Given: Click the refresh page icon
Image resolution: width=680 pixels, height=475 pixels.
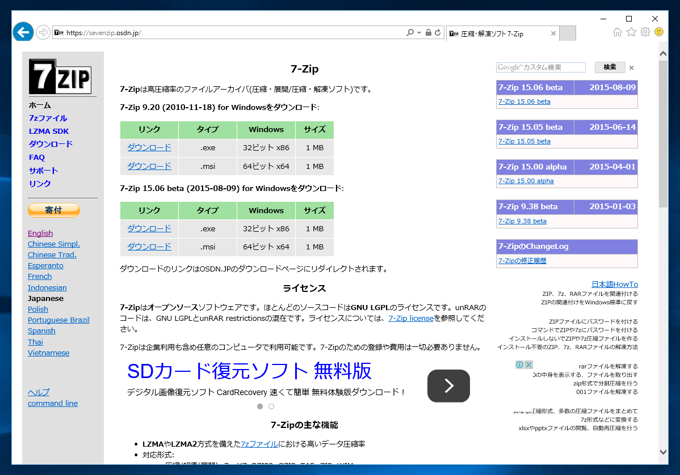Looking at the screenshot, I should click(x=438, y=33).
